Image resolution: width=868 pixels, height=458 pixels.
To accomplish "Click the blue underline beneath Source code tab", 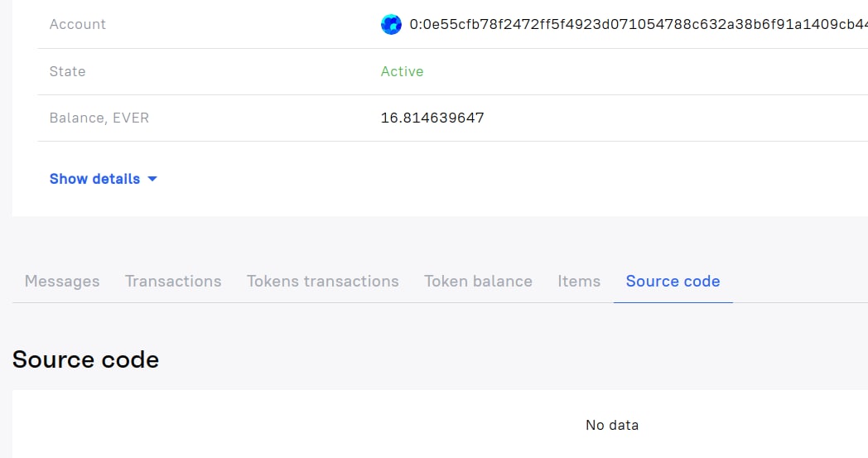I will [x=673, y=302].
